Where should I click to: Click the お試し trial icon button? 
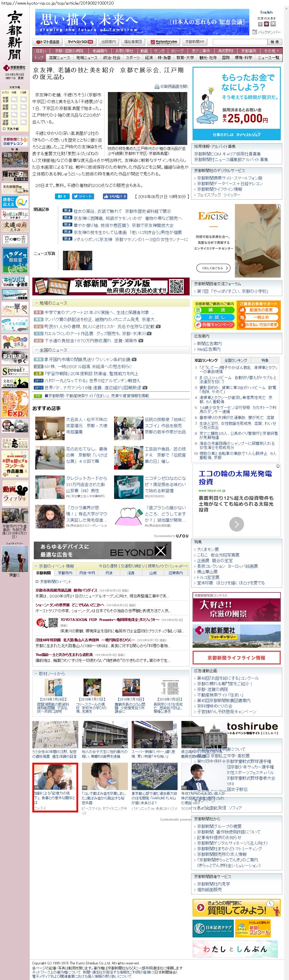[214, 317]
